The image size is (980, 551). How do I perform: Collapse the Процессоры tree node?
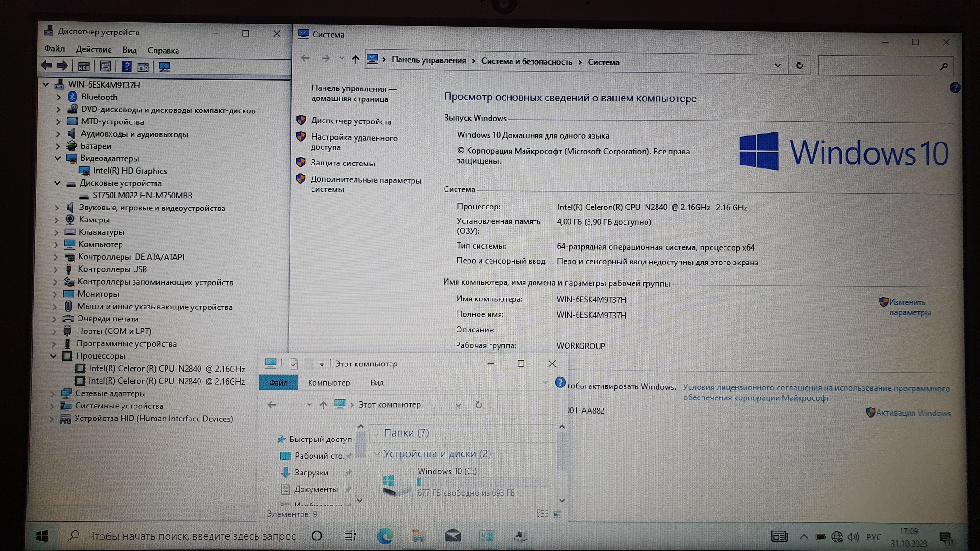pos(54,356)
